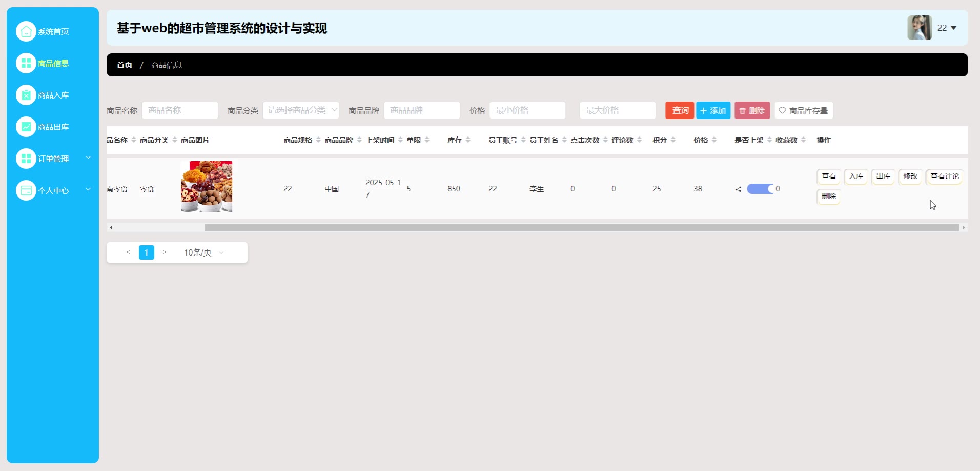
Task: Sort by 是否上架 column arrows
Action: coord(769,140)
